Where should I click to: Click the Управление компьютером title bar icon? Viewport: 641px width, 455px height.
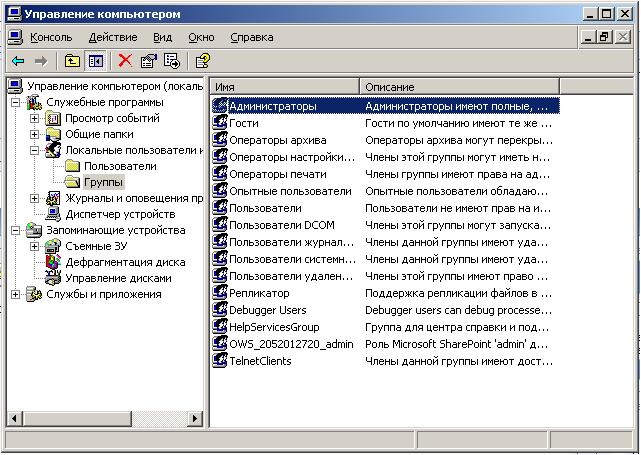pyautogui.click(x=14, y=14)
